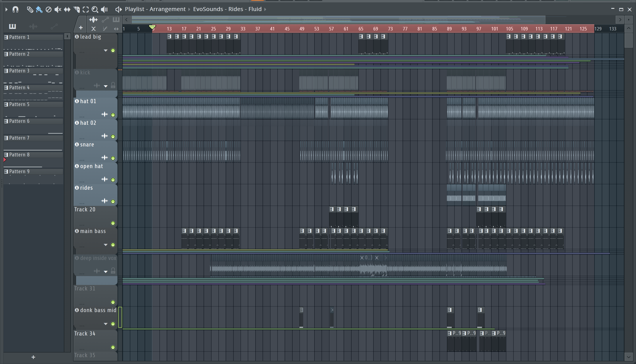Mute the hat 01 track
This screenshot has width=636, height=364.
(x=113, y=115)
